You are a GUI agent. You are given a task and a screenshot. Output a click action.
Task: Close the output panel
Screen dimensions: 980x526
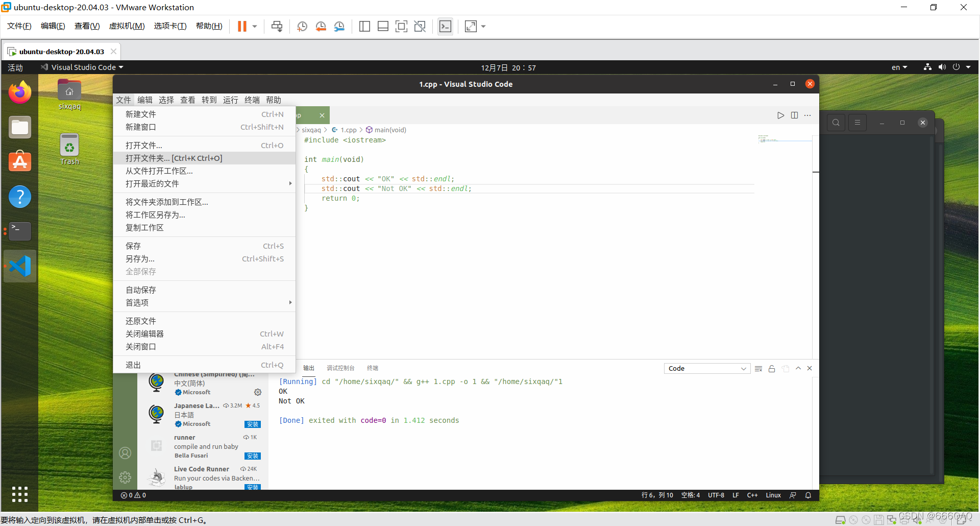(810, 368)
